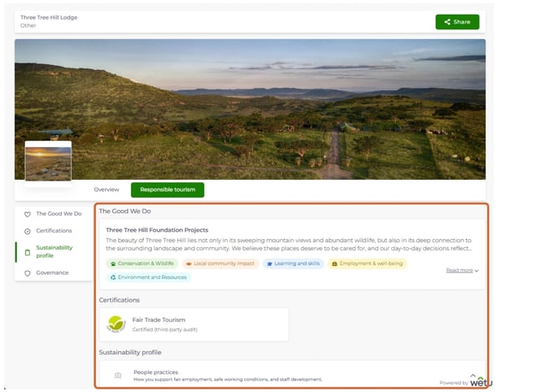Click the recycle icon in Environment tag
The height and width of the screenshot is (392, 545).
[113, 277]
